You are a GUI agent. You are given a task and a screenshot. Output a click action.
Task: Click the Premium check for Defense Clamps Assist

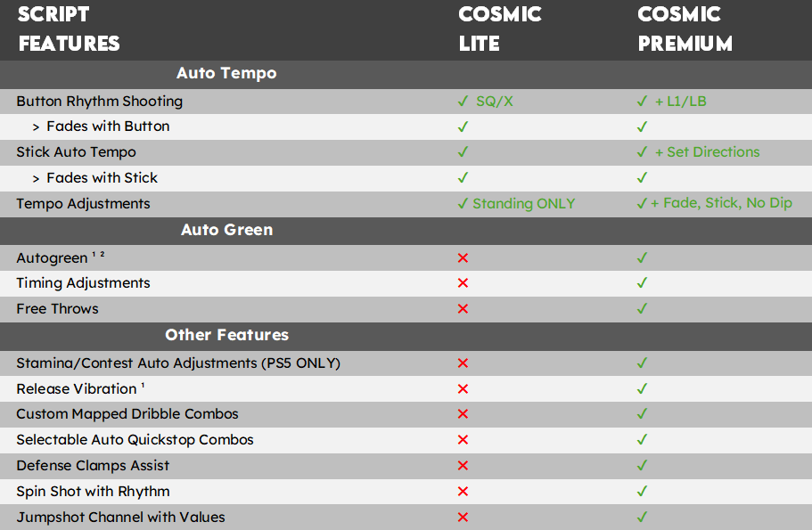(x=643, y=466)
